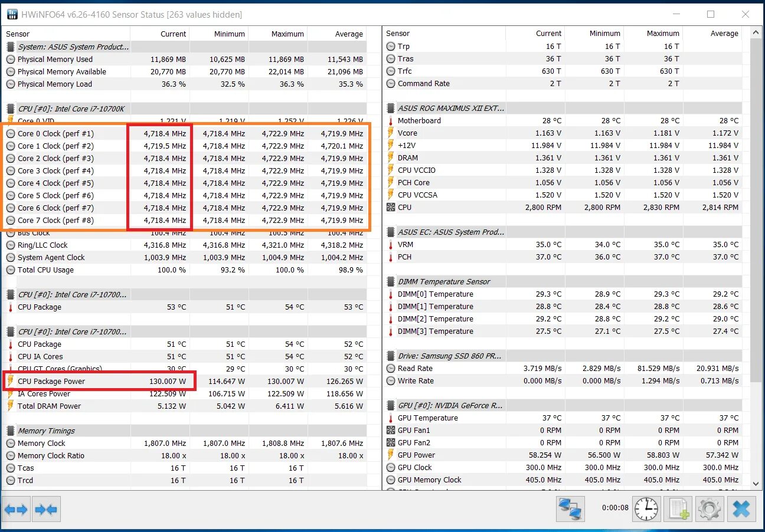Select the Memory Clock Ratio row

185,455
